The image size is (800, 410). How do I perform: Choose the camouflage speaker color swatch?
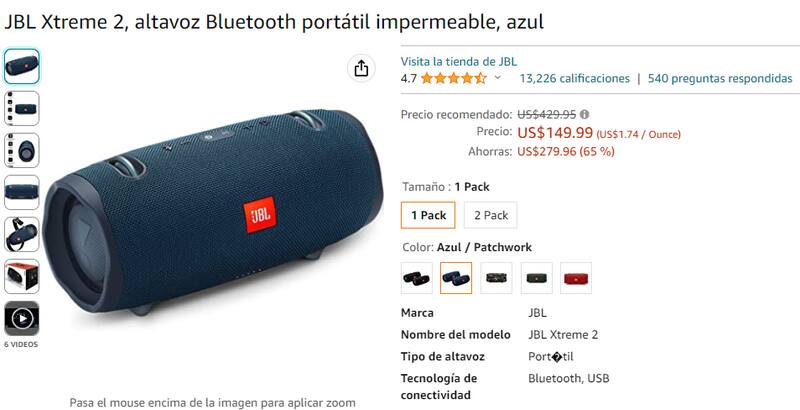click(x=496, y=278)
